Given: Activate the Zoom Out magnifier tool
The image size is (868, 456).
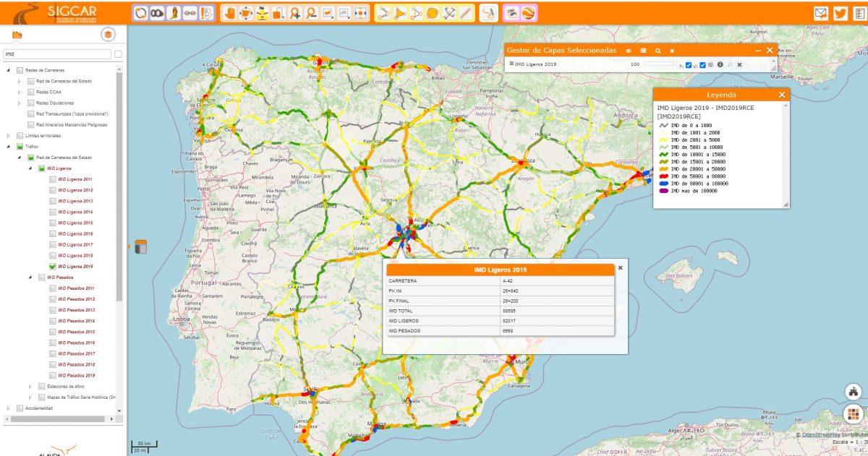Looking at the screenshot, I should click(x=311, y=12).
